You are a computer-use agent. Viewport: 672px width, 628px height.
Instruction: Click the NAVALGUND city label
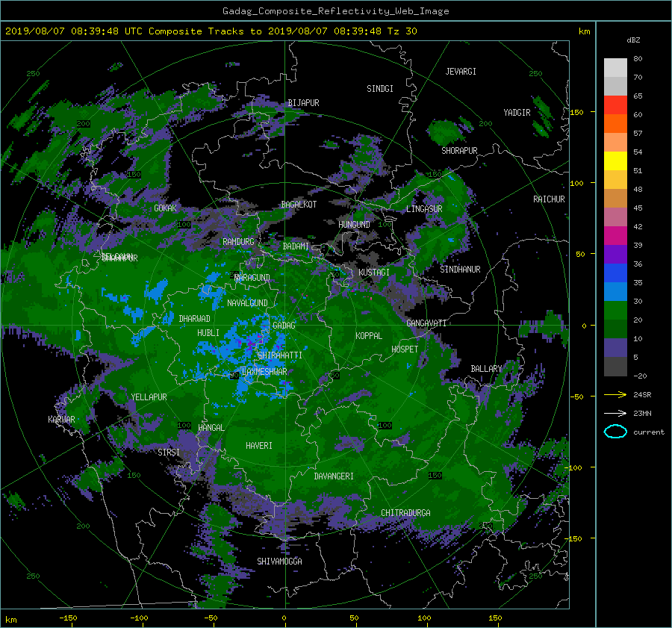(247, 303)
